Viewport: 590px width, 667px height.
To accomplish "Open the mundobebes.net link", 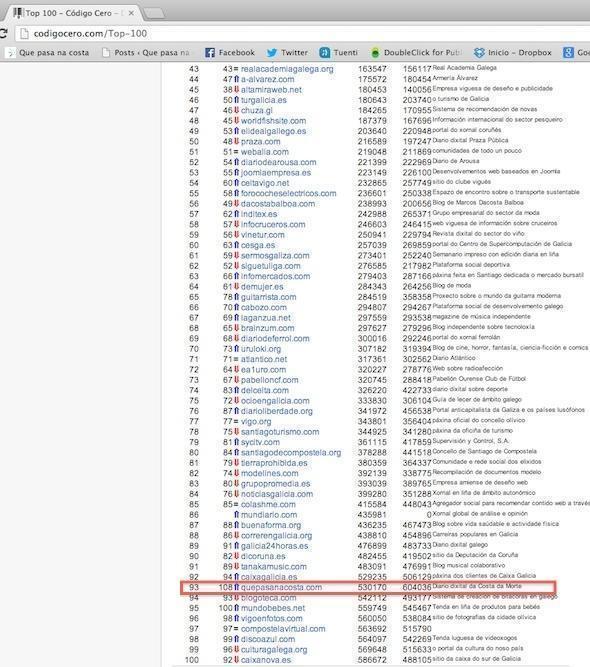I will click(x=273, y=608).
